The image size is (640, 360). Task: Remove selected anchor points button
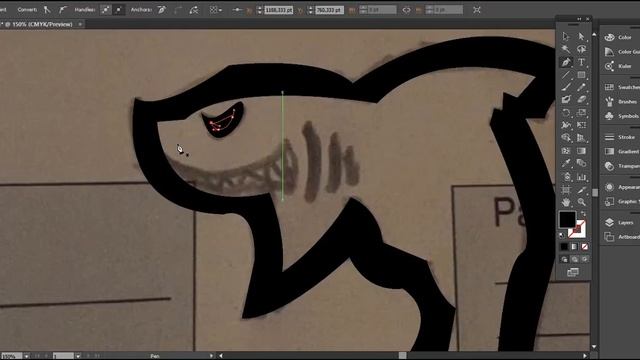tap(162, 10)
